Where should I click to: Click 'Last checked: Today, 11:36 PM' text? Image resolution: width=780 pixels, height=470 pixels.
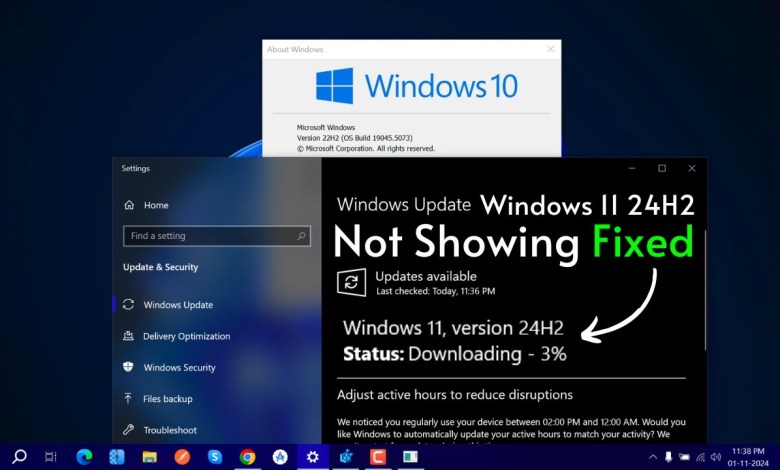(435, 291)
